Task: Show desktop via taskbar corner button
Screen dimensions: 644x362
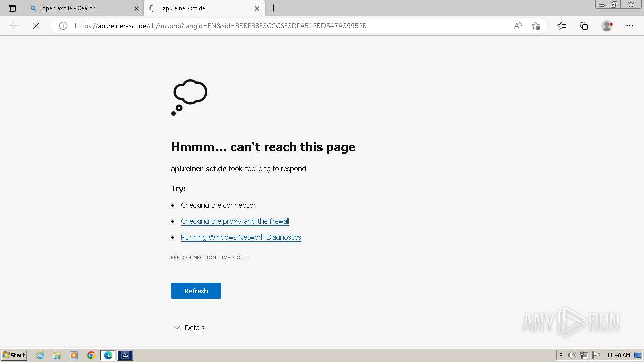Action: click(x=638, y=355)
